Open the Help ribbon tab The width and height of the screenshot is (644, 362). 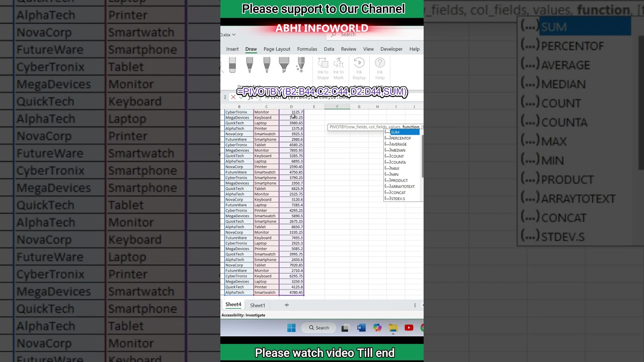point(415,49)
